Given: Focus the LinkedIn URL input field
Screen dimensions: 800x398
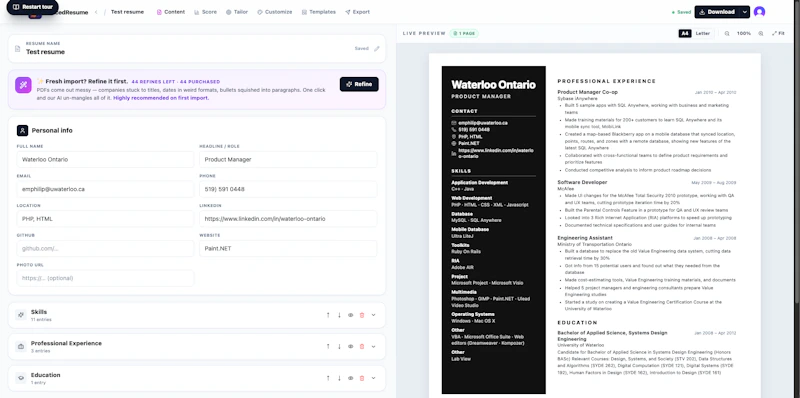Looking at the screenshot, I should point(288,219).
